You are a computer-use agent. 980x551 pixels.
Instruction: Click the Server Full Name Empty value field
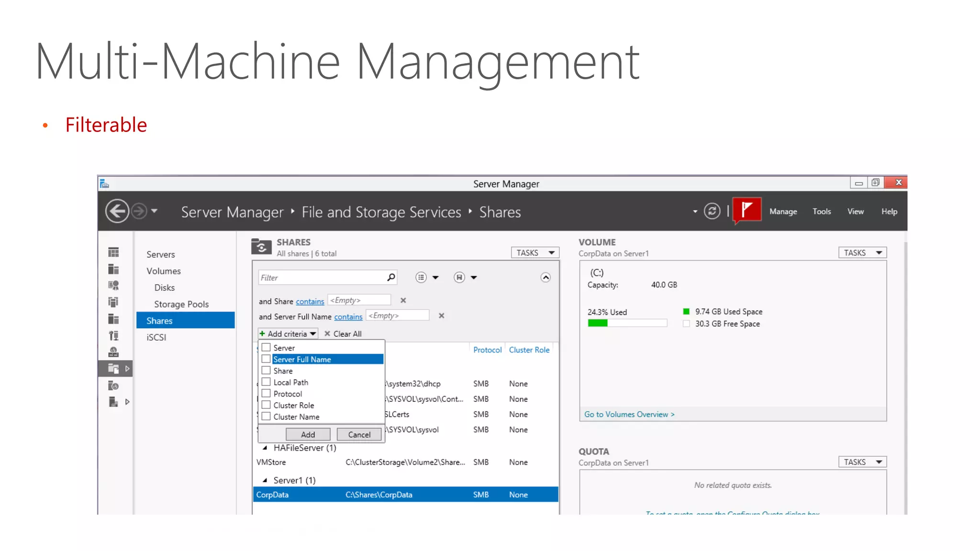pos(397,315)
